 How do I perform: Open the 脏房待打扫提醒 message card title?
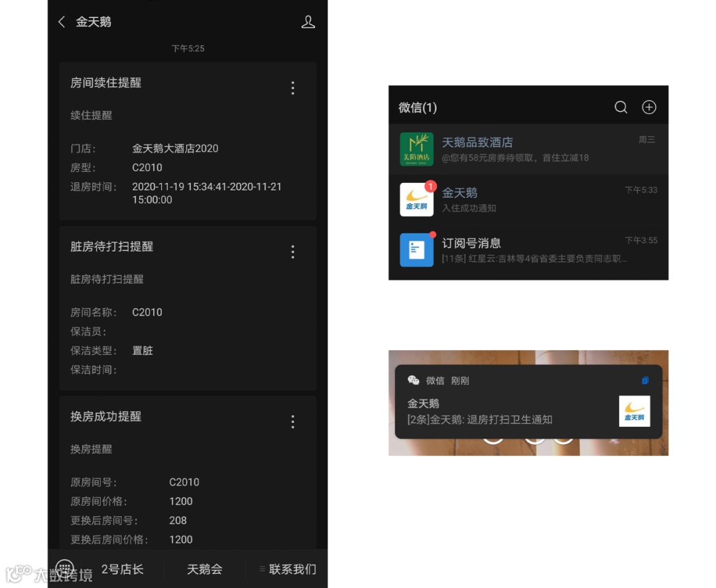pos(112,247)
